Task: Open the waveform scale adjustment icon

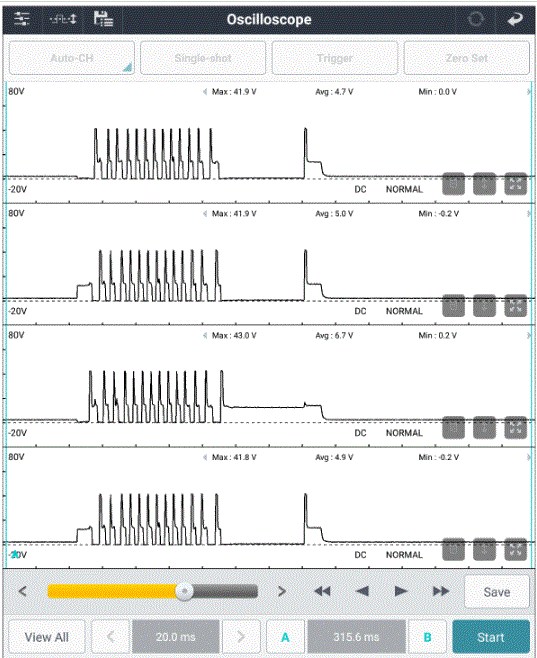Action: (x=63, y=19)
